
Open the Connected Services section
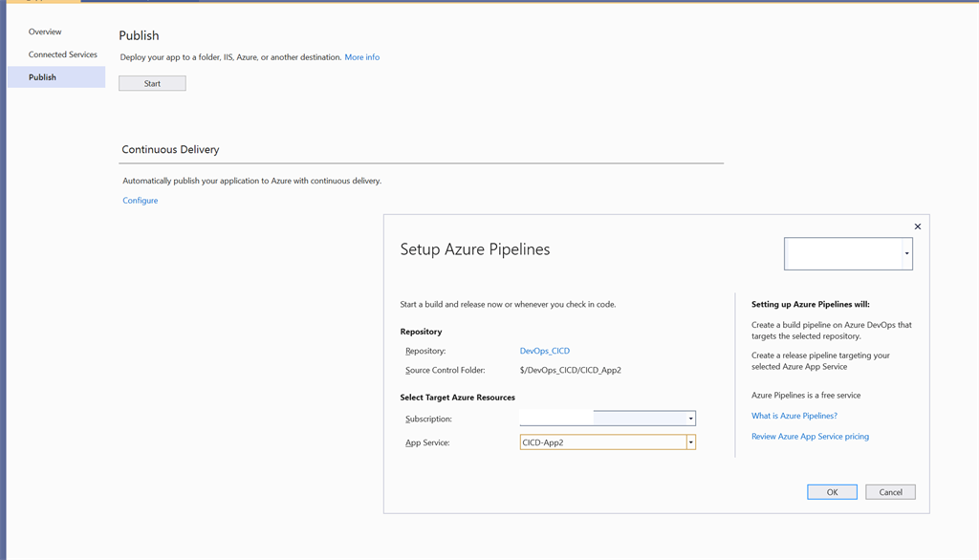[x=61, y=54]
